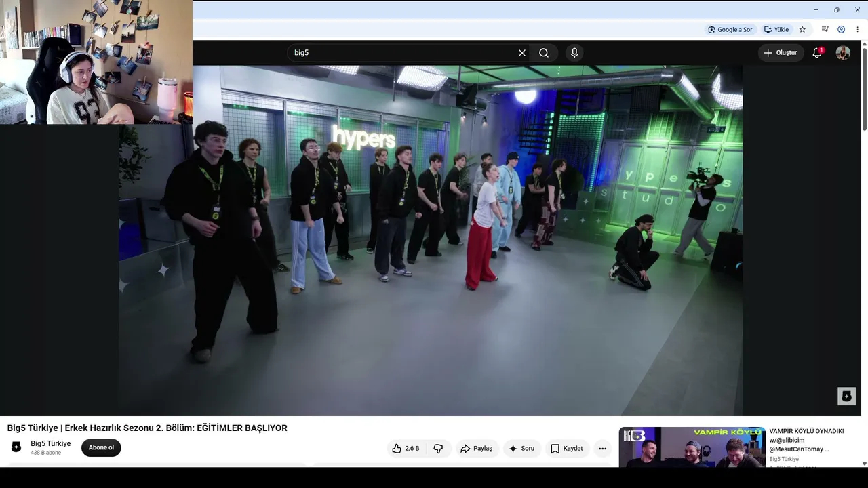Viewport: 868px width, 488px height.
Task: Minimize the Chrome window
Action: coord(816,10)
